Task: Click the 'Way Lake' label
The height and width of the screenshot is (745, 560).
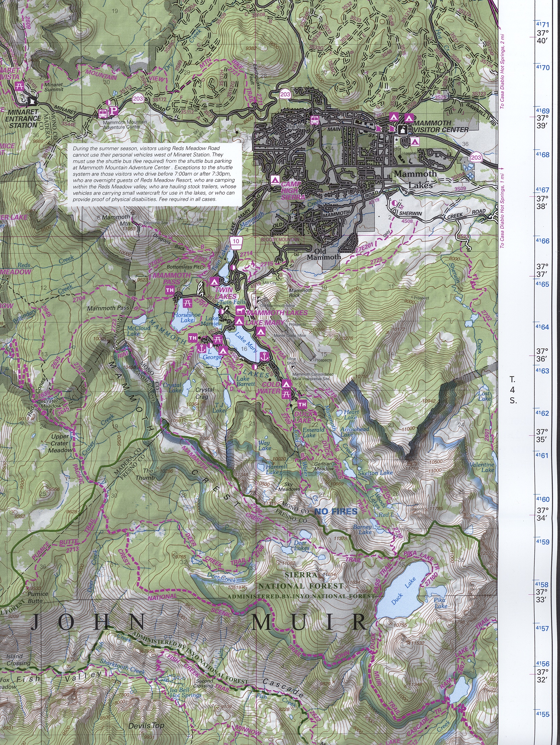Action: tap(264, 445)
